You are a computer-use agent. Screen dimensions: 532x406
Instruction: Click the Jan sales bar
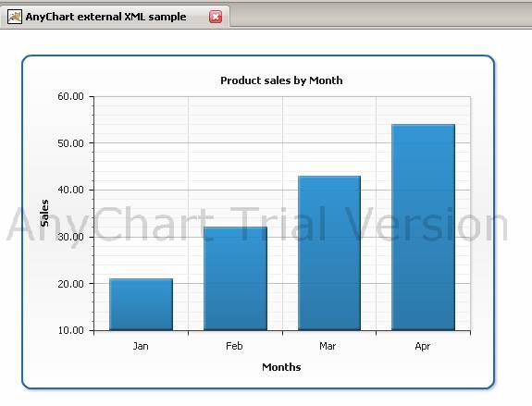(x=141, y=304)
